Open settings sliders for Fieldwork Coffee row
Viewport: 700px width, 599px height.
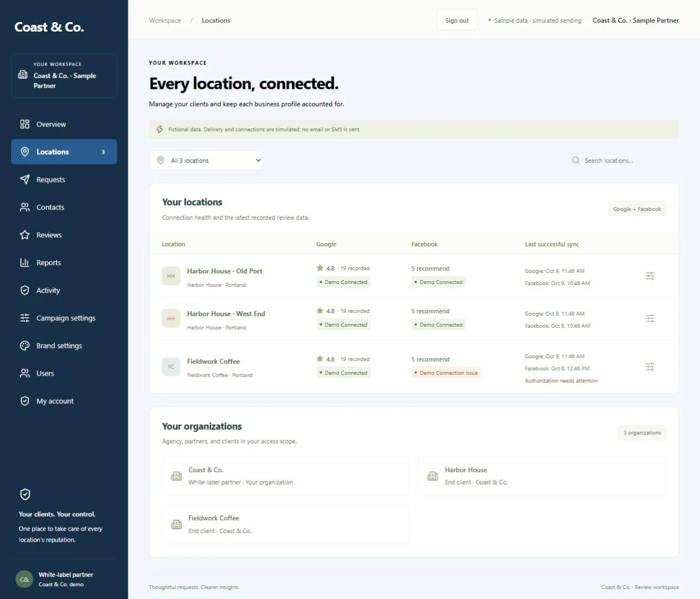click(x=650, y=367)
